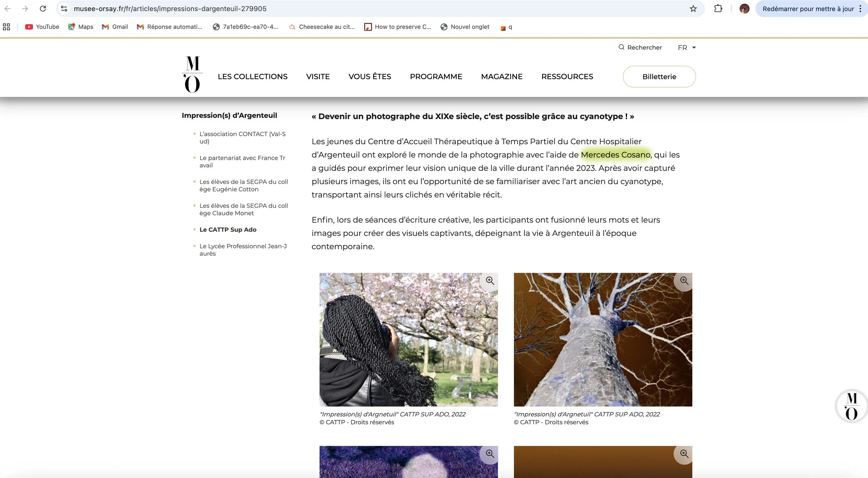Open the YouTube bookmark
868x478 pixels.
[42, 27]
